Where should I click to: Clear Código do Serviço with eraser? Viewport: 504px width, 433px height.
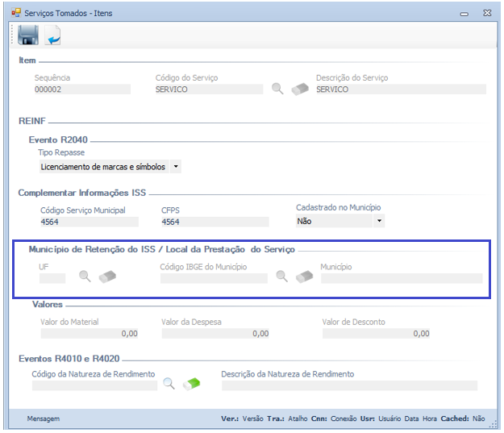tap(300, 89)
